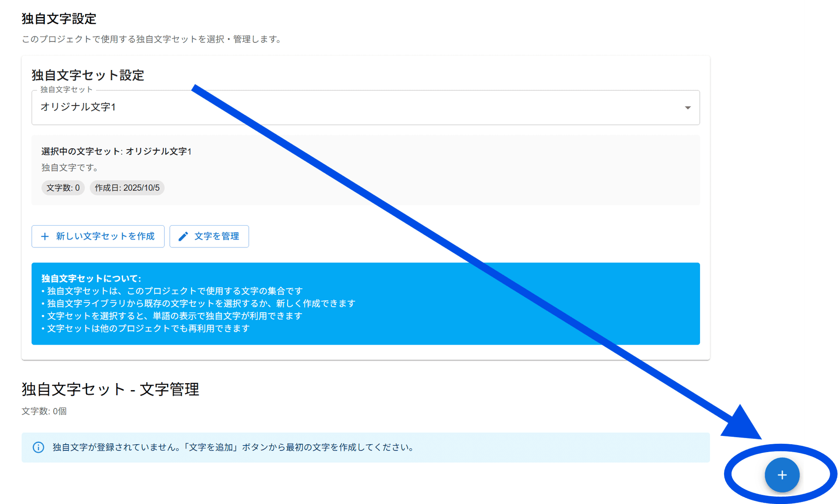Click the 選択中の文字セット summary line
This screenshot has height=504, width=838.
click(117, 151)
